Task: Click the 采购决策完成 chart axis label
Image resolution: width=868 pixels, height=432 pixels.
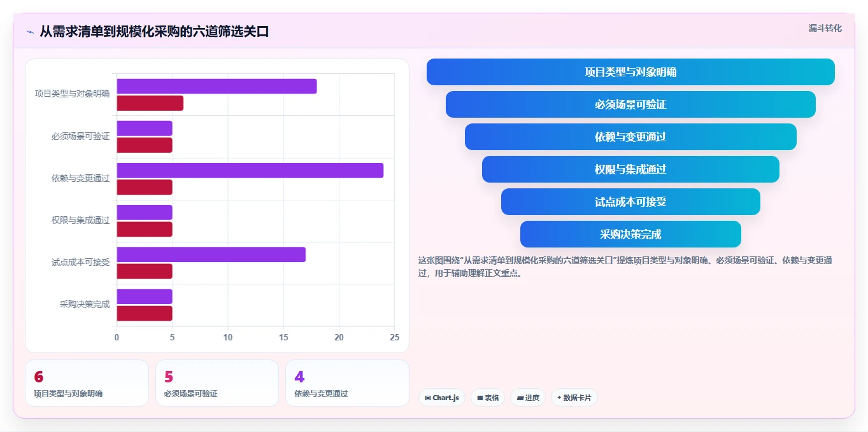Action: pyautogui.click(x=85, y=304)
